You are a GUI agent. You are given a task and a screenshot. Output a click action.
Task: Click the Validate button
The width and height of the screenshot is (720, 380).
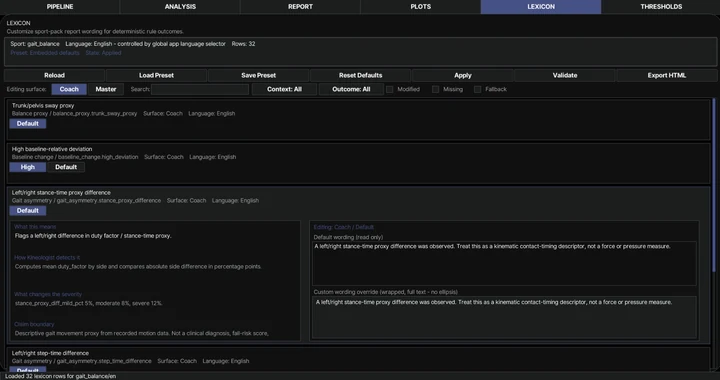click(x=565, y=75)
